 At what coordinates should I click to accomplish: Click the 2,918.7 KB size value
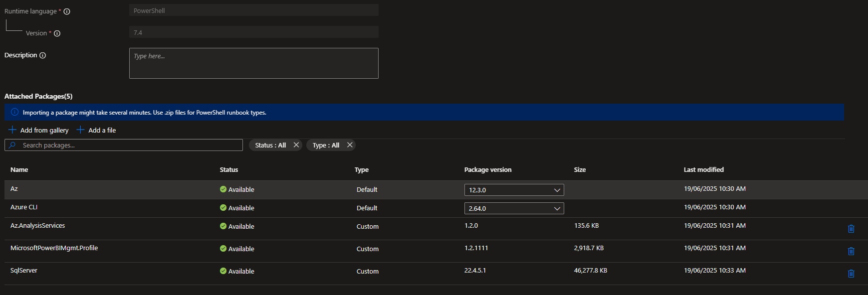[x=589, y=248]
